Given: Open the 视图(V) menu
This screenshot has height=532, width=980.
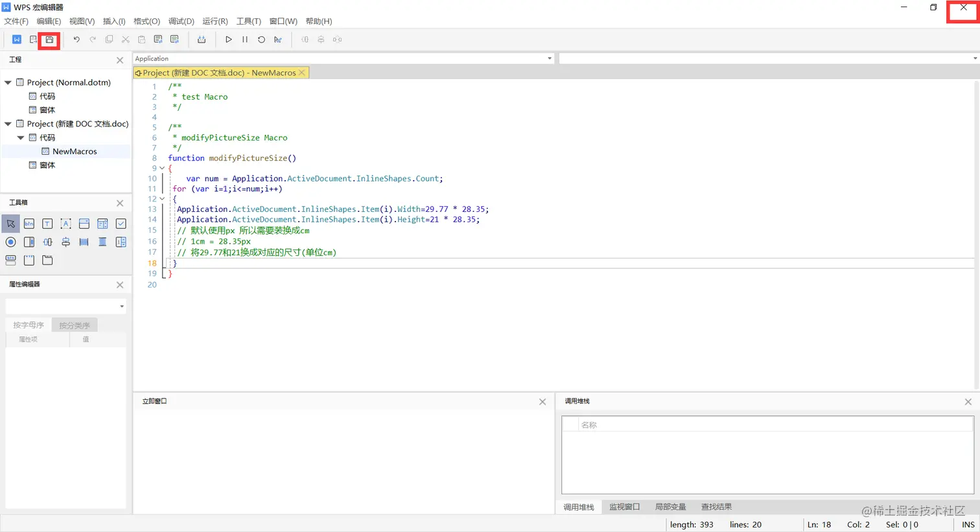Looking at the screenshot, I should [x=82, y=21].
